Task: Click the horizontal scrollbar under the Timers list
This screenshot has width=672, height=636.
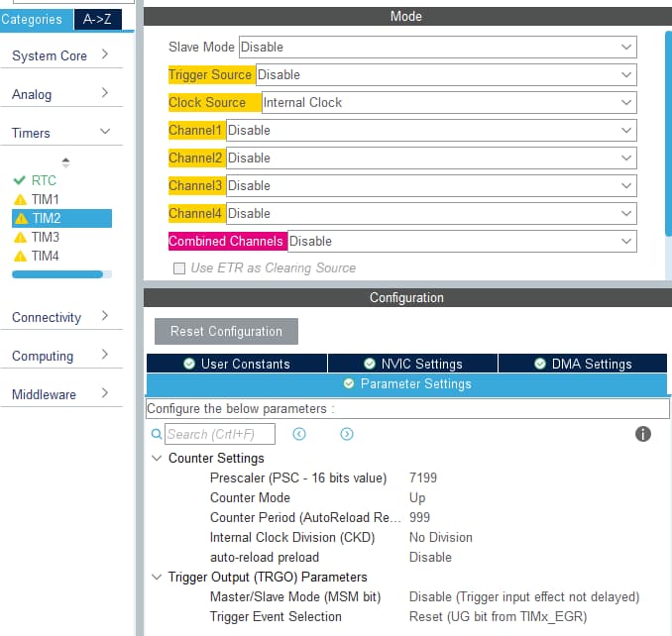Action: click(x=57, y=274)
